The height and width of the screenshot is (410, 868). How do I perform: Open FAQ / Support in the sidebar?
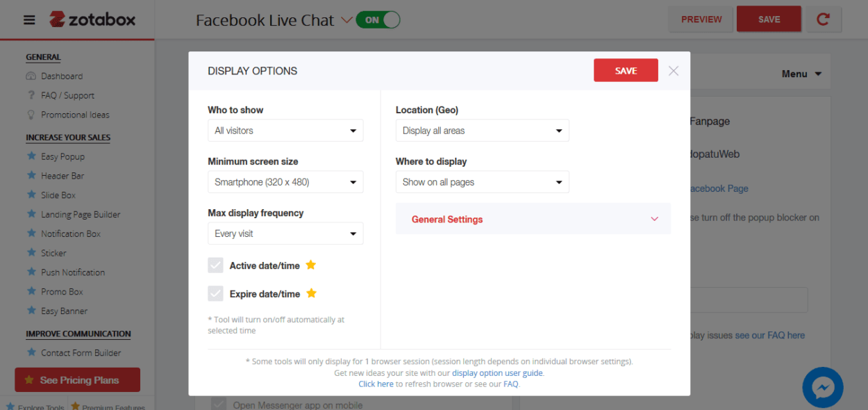pyautogui.click(x=67, y=95)
